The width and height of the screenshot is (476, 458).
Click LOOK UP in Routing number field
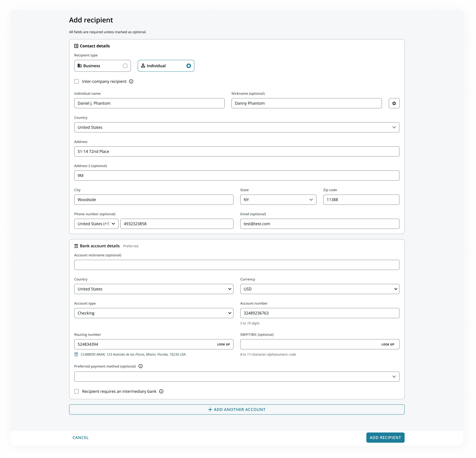point(223,344)
